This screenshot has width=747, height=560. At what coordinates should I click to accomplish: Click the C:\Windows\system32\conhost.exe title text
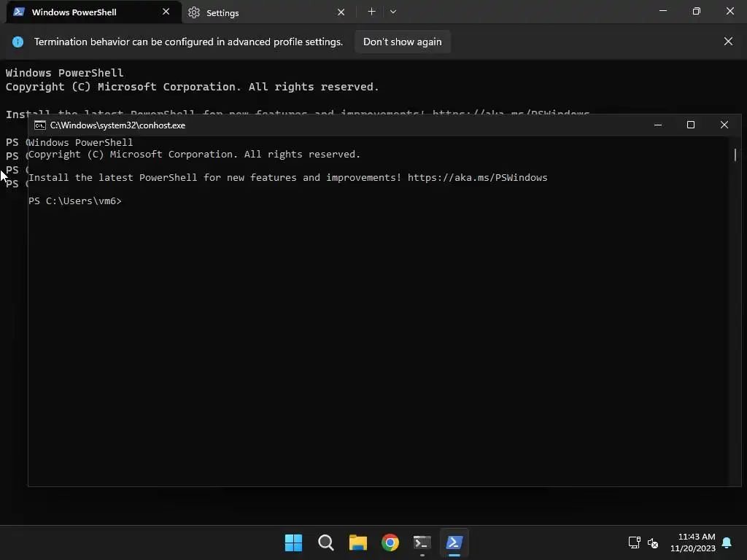pos(117,125)
